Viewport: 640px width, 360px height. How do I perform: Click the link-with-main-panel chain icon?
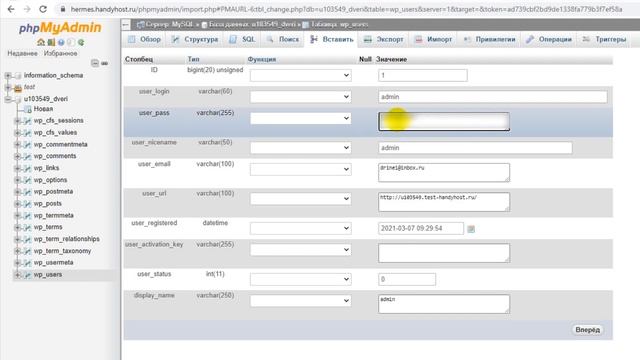pyautogui.click(x=104, y=63)
